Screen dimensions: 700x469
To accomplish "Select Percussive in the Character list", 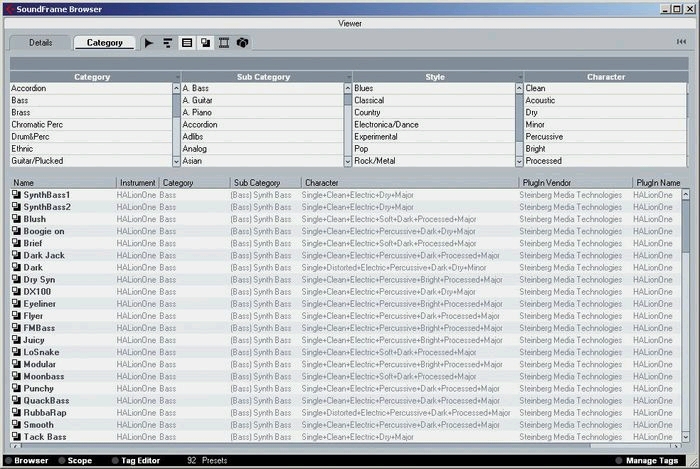I will pos(605,137).
